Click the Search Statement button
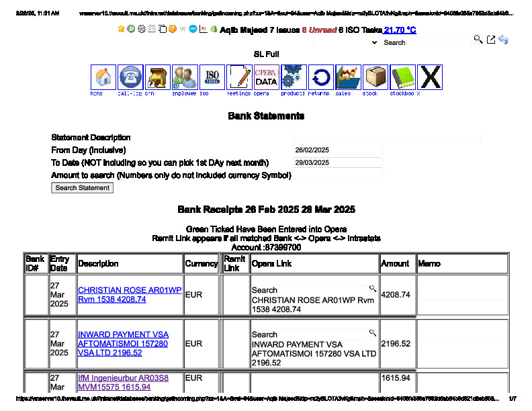 (x=82, y=188)
